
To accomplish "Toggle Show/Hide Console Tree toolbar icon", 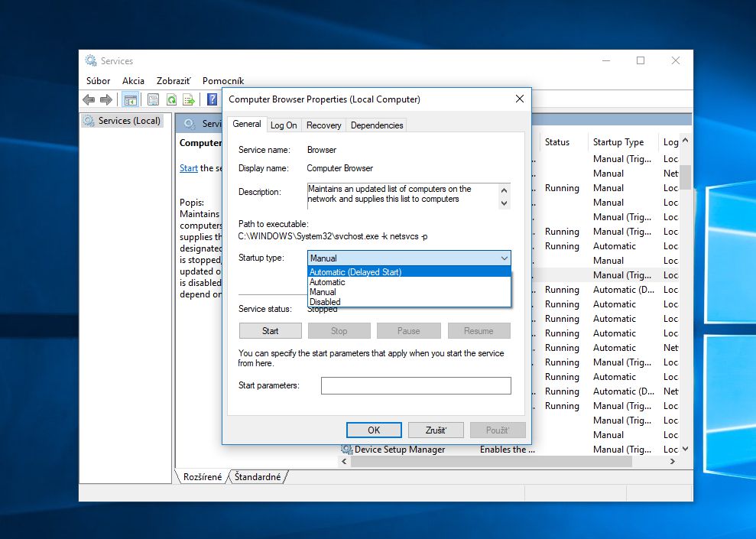I will pyautogui.click(x=130, y=100).
